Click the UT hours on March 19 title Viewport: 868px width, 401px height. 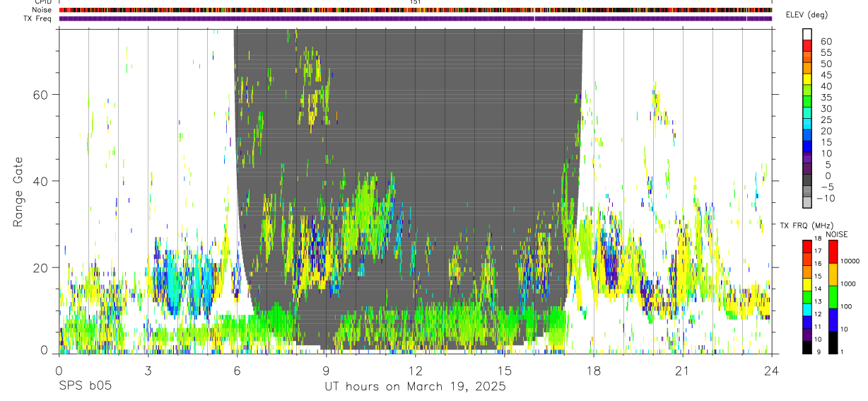(415, 387)
